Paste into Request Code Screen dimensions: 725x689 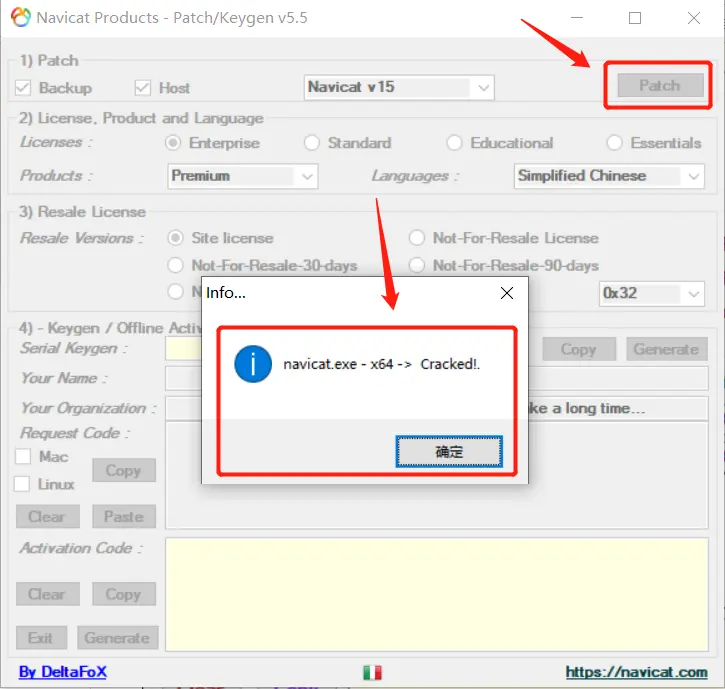coord(124,516)
